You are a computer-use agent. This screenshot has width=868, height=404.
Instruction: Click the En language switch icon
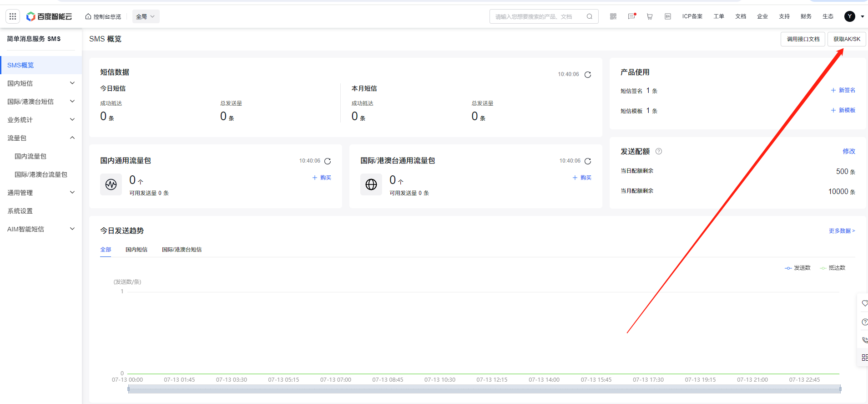668,16
